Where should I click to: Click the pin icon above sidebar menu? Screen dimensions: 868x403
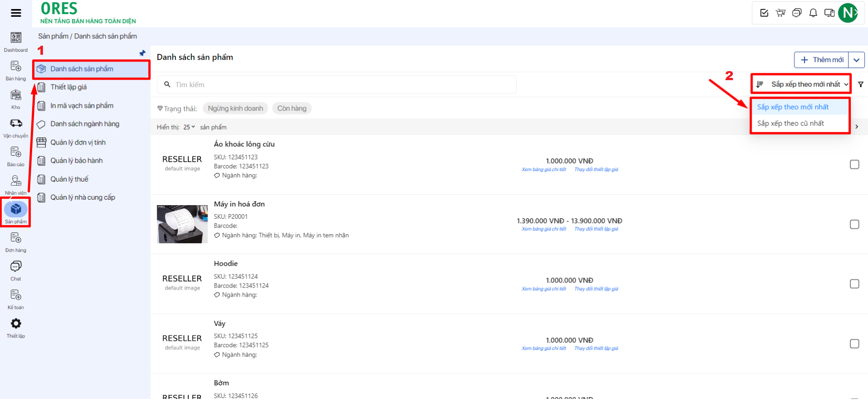142,53
